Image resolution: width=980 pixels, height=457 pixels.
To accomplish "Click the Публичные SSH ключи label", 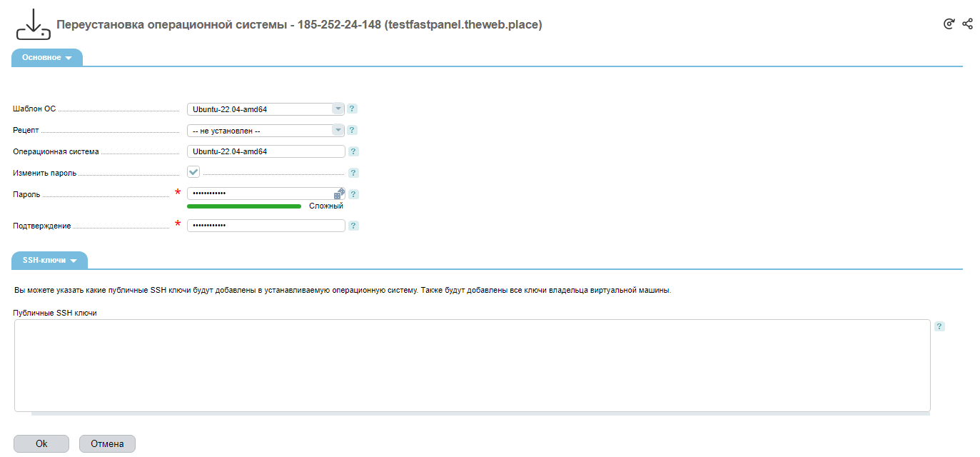I will coord(55,313).
